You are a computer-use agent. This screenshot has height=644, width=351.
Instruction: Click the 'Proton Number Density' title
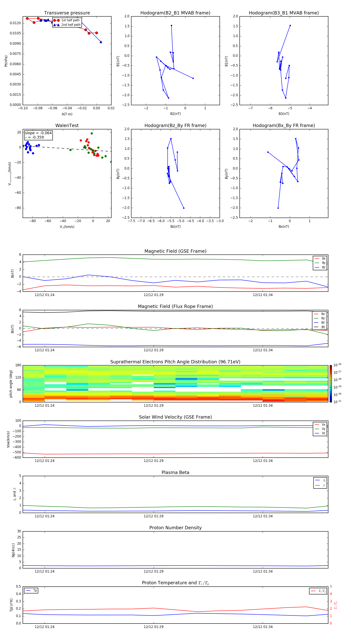pyautogui.click(x=175, y=528)
